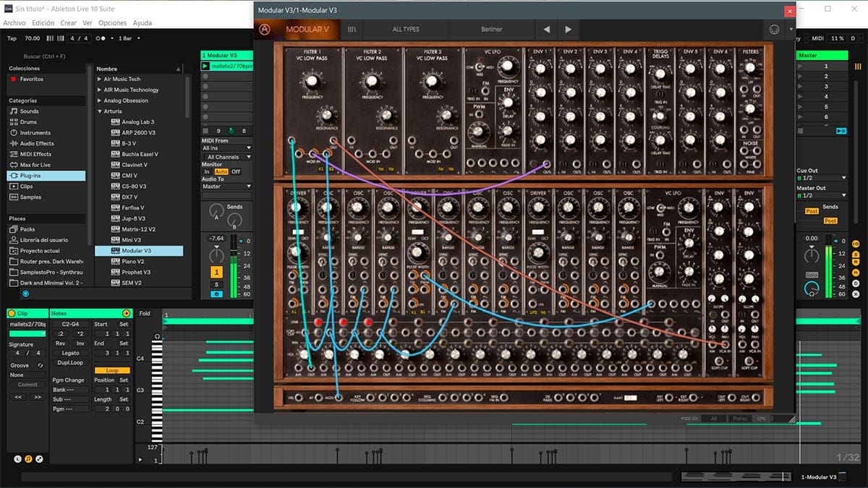Toggle the launch box clock icon
Viewport: 868px width, 488px height.
(x=17, y=458)
